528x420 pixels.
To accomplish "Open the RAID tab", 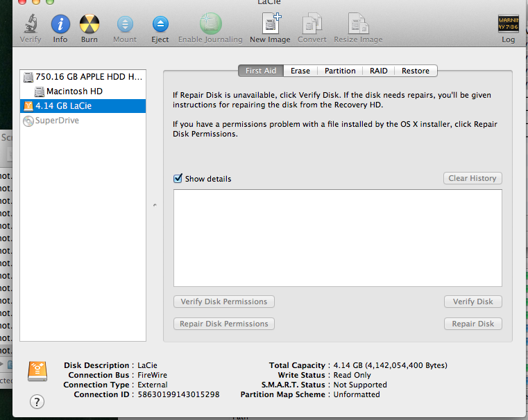I will pos(378,71).
